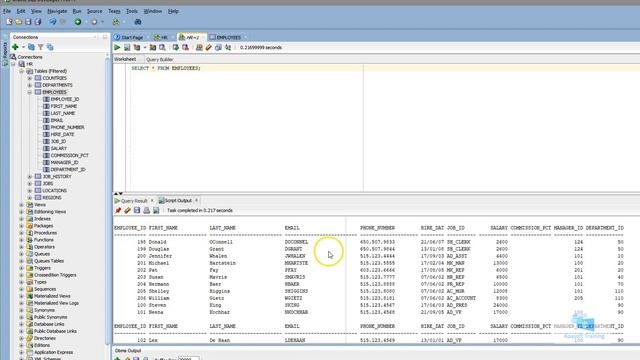This screenshot has height=360, width=640.
Task: Click the Run Script icon in worksheet toolbar
Action: tap(127, 47)
